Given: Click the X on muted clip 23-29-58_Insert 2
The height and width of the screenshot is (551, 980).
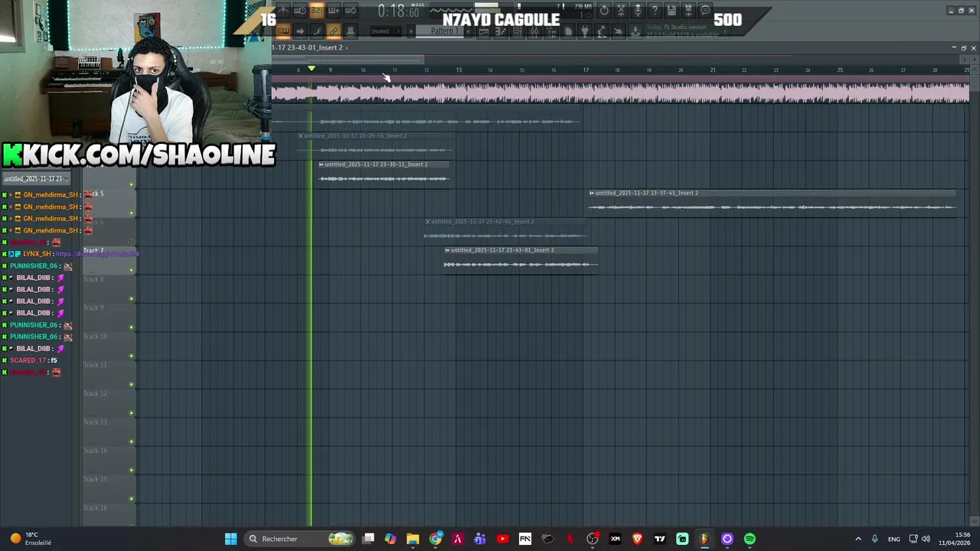Looking at the screenshot, I should 301,136.
